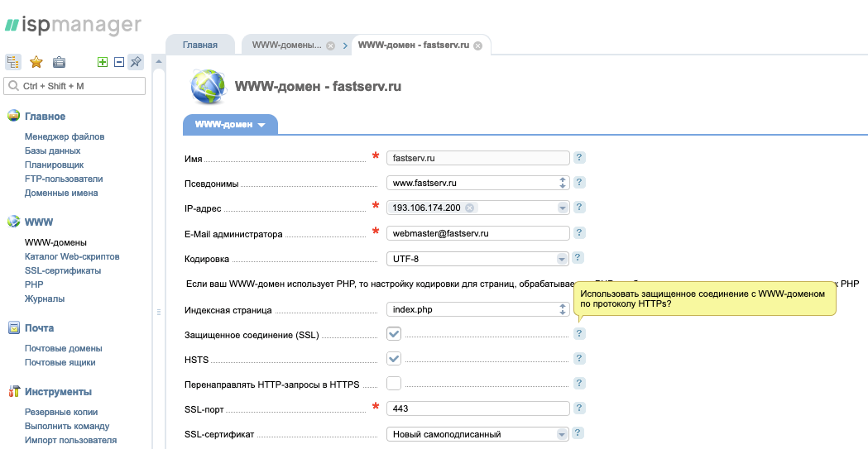Image resolution: width=868 pixels, height=449 pixels.
Task: Switch to the Главная tab
Action: point(200,45)
